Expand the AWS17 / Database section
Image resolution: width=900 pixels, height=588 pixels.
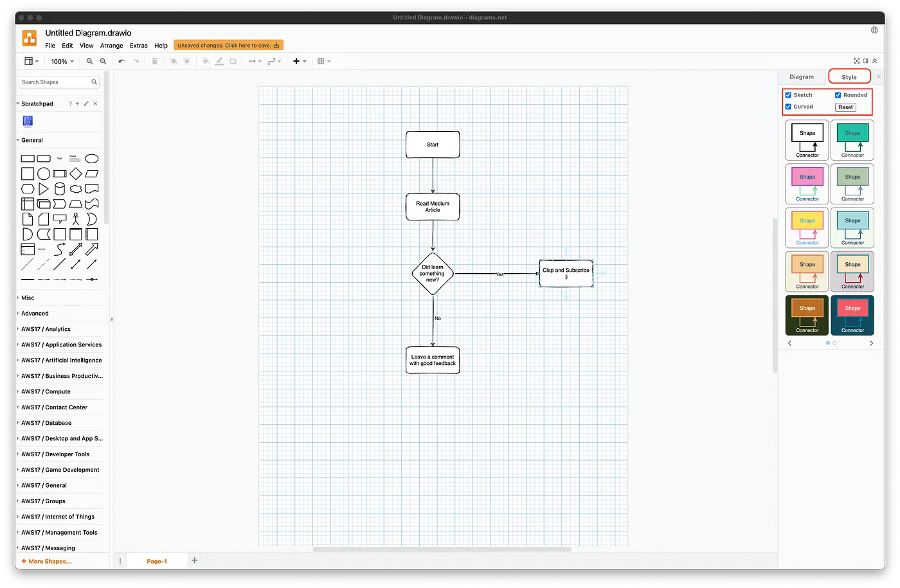tap(46, 422)
